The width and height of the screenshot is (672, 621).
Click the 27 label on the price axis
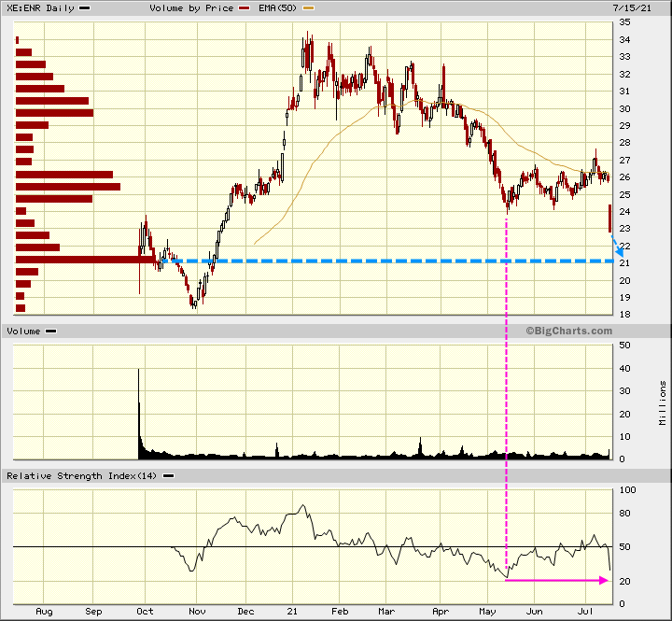coord(624,161)
